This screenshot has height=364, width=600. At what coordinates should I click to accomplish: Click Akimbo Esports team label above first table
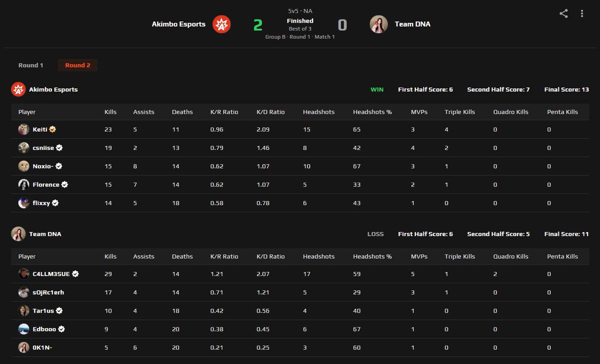tap(53, 89)
